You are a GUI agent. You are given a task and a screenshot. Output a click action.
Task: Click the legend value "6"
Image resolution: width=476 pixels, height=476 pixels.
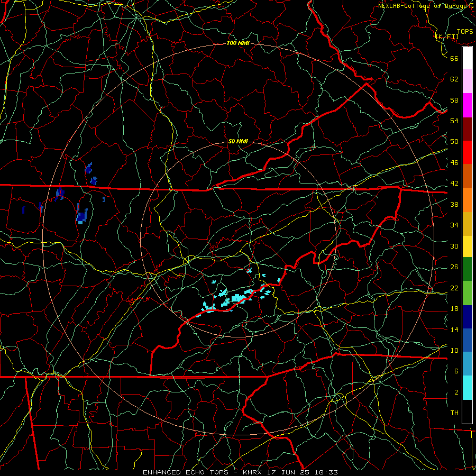tap(456, 371)
